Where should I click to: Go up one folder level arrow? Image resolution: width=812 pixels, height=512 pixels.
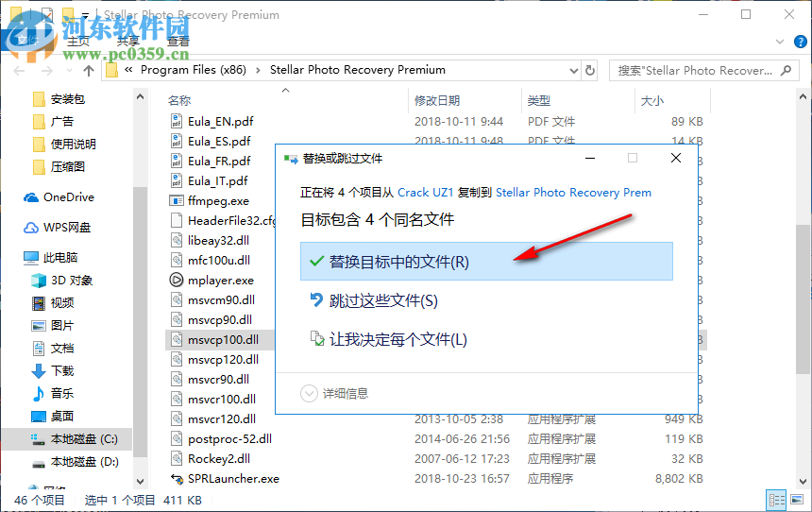click(x=89, y=71)
